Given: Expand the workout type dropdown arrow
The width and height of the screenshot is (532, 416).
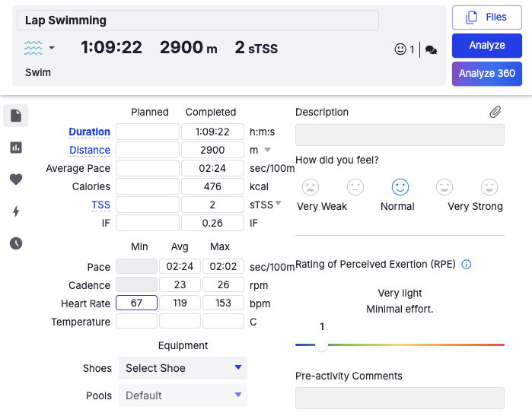Looking at the screenshot, I should [x=52, y=48].
